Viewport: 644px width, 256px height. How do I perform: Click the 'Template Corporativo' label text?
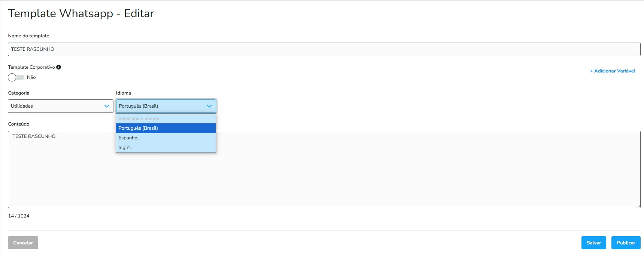point(31,67)
